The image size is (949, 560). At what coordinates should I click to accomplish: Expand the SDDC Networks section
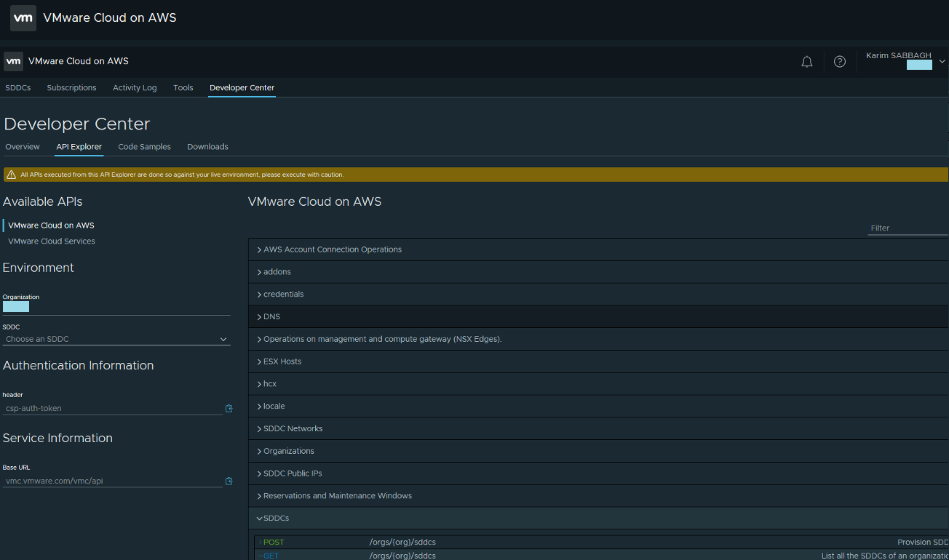click(x=293, y=429)
